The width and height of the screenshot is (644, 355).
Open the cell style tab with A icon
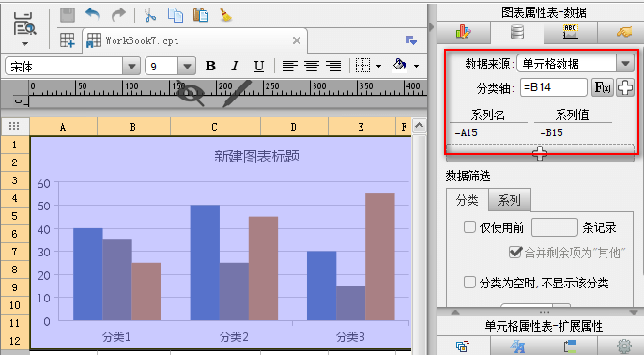click(x=517, y=346)
